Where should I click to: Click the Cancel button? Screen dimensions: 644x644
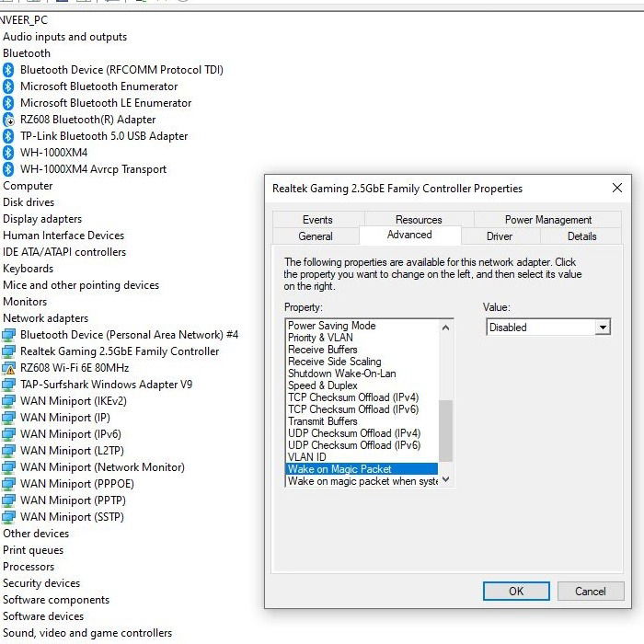click(591, 591)
